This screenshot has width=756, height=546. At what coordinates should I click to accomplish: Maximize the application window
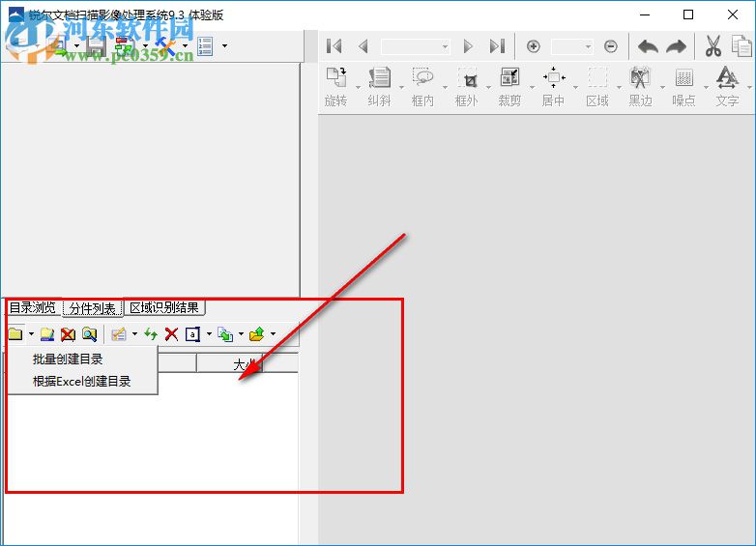(688, 14)
